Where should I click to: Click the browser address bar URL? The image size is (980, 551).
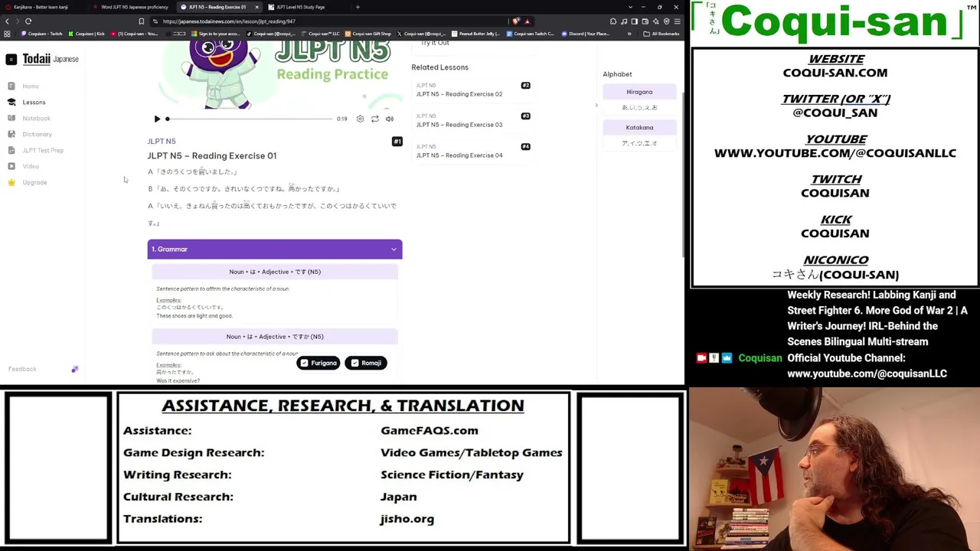[229, 21]
